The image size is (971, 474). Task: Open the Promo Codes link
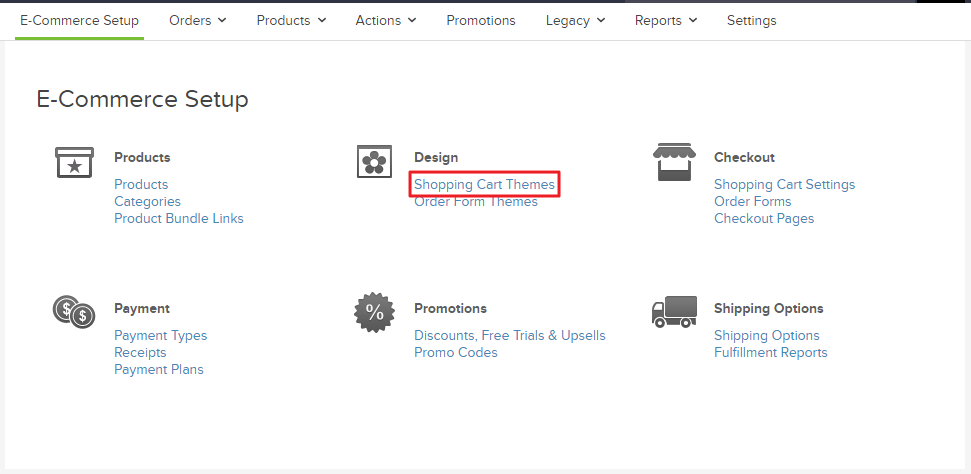coord(456,352)
